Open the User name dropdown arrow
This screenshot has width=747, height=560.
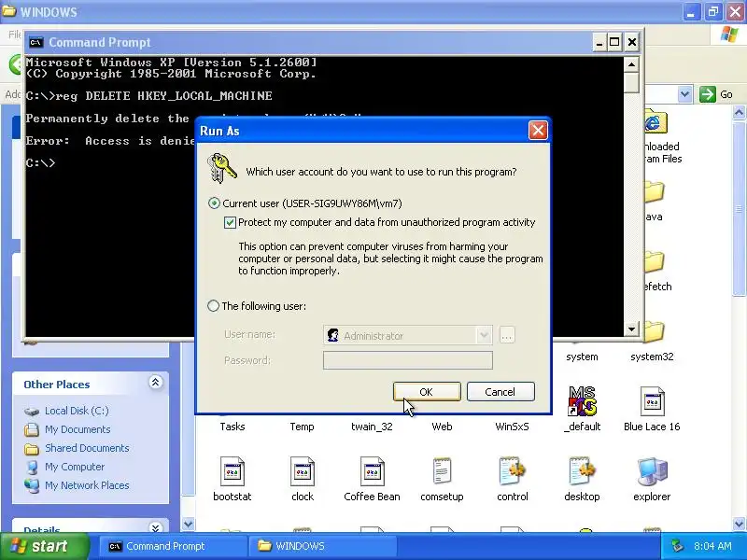coord(484,335)
